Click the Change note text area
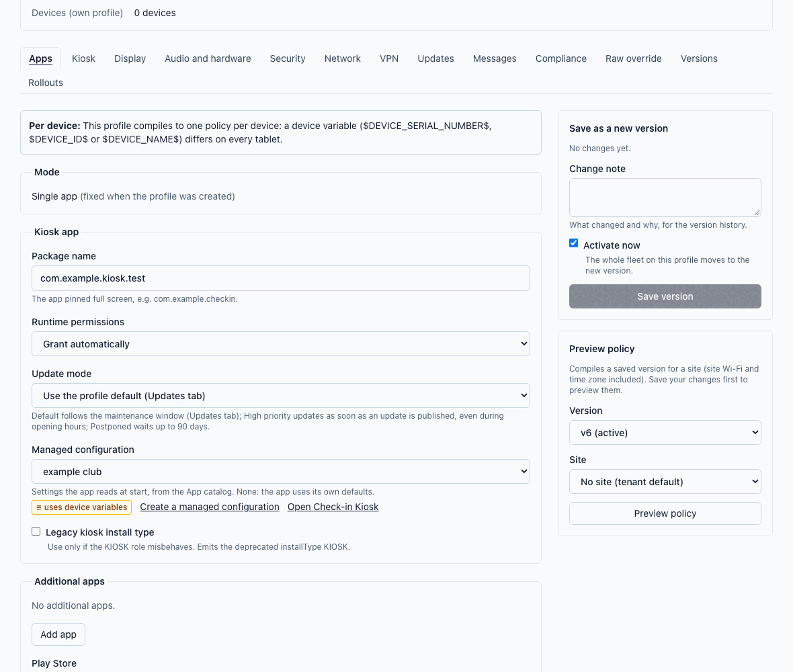The image size is (793, 672). coord(665,198)
